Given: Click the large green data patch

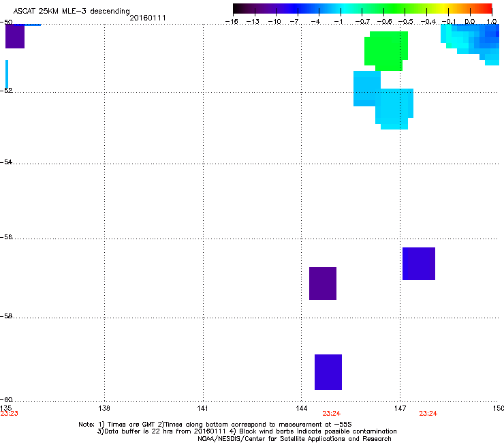Looking at the screenshot, I should click(386, 51).
